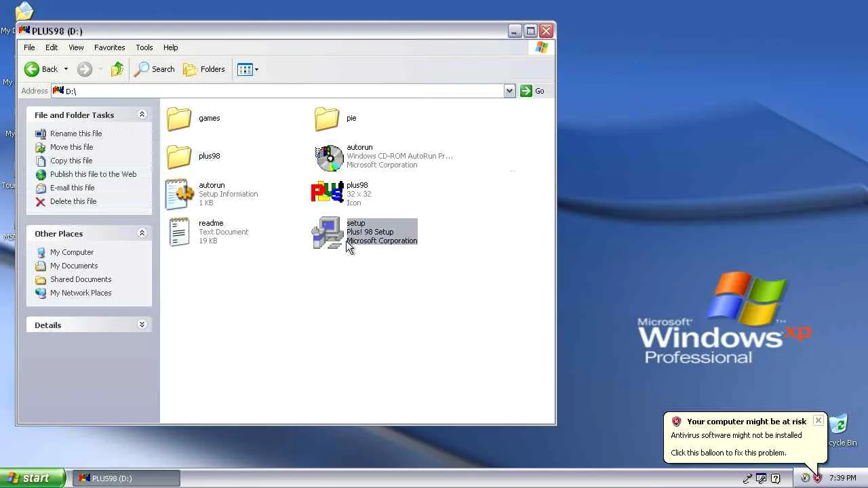Image resolution: width=868 pixels, height=488 pixels.
Task: Click the green Go arrow button
Action: [x=526, y=91]
